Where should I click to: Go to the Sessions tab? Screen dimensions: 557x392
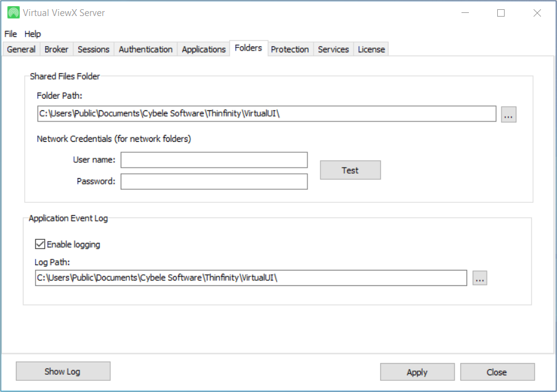point(94,49)
